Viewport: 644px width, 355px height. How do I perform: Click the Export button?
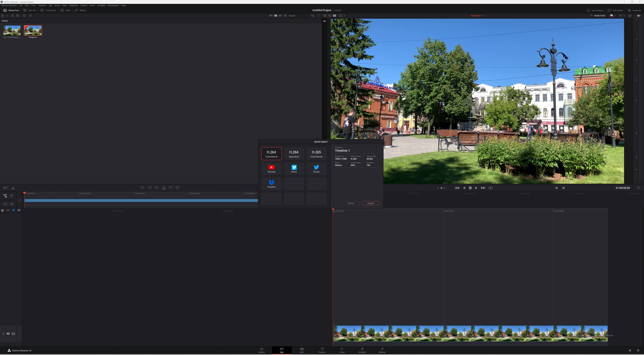coord(371,203)
